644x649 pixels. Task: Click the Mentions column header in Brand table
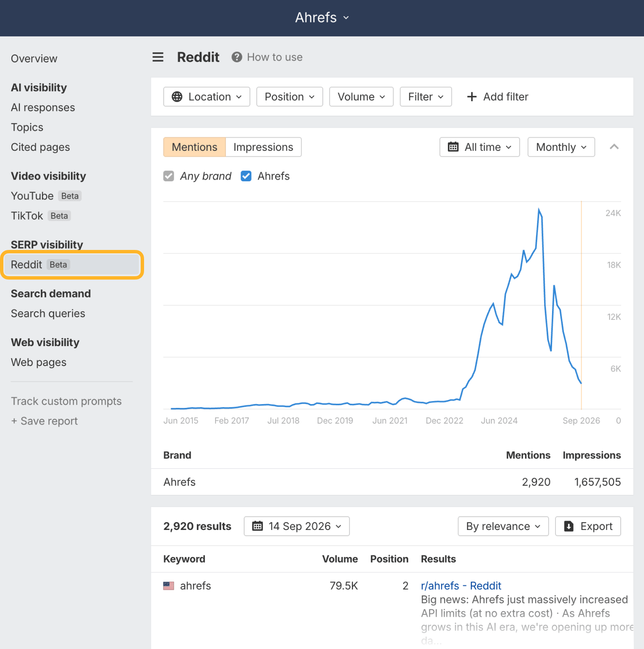pyautogui.click(x=528, y=455)
